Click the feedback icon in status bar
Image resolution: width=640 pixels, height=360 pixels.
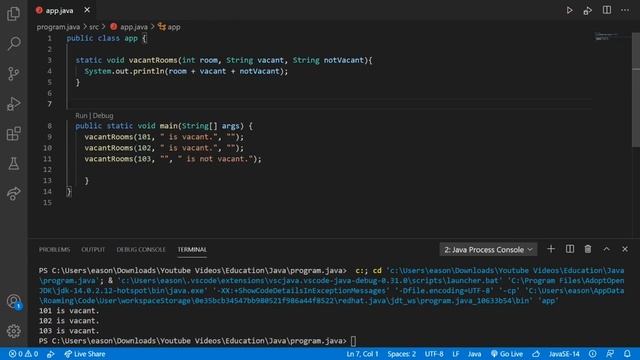(610, 354)
